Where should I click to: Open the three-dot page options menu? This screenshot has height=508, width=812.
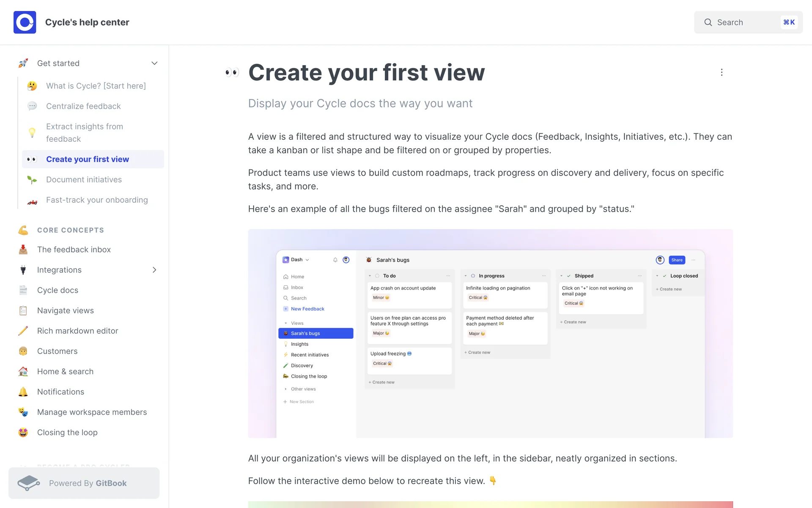tap(721, 72)
